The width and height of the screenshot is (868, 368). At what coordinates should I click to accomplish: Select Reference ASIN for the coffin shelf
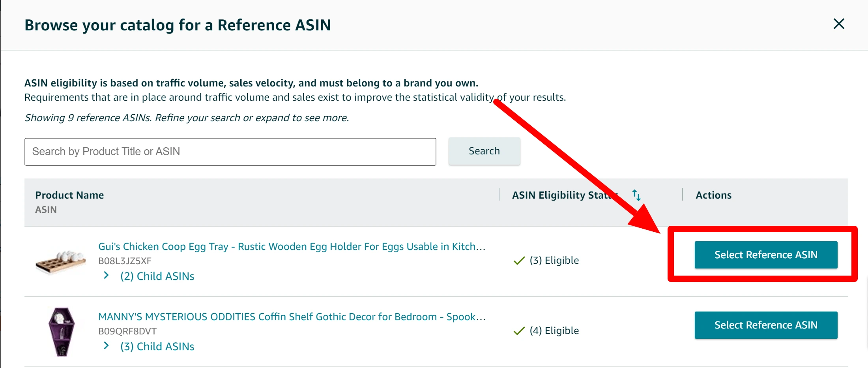point(765,325)
